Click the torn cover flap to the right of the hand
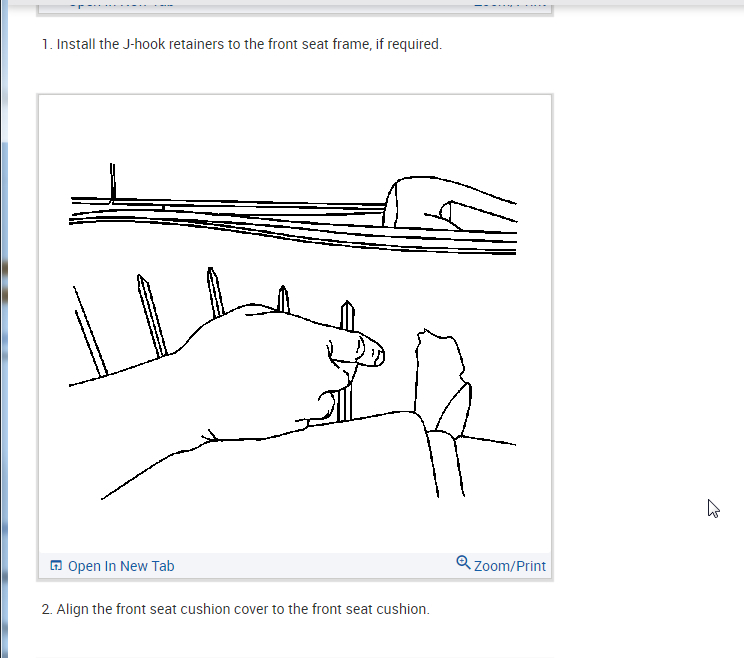 [x=442, y=382]
